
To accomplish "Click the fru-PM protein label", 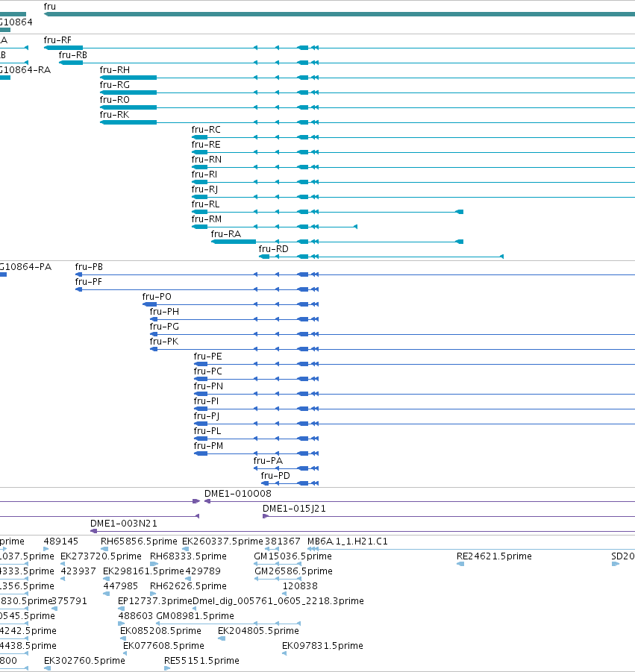I will (208, 446).
